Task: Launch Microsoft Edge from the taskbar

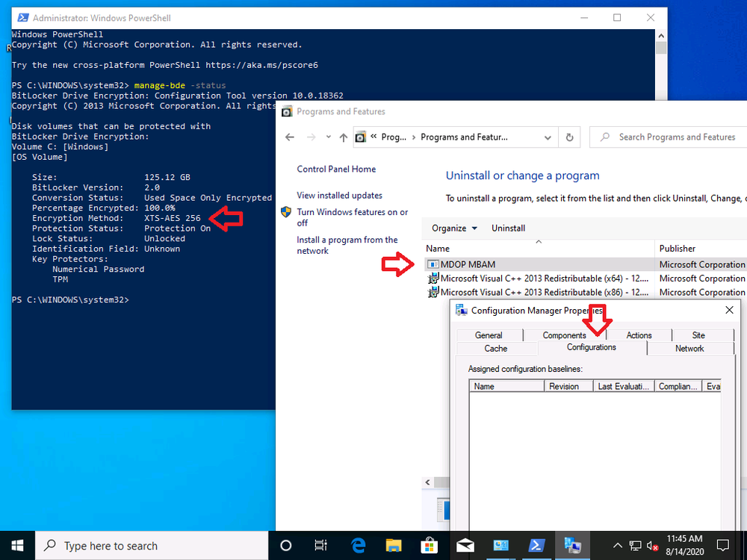Action: pyautogui.click(x=358, y=546)
